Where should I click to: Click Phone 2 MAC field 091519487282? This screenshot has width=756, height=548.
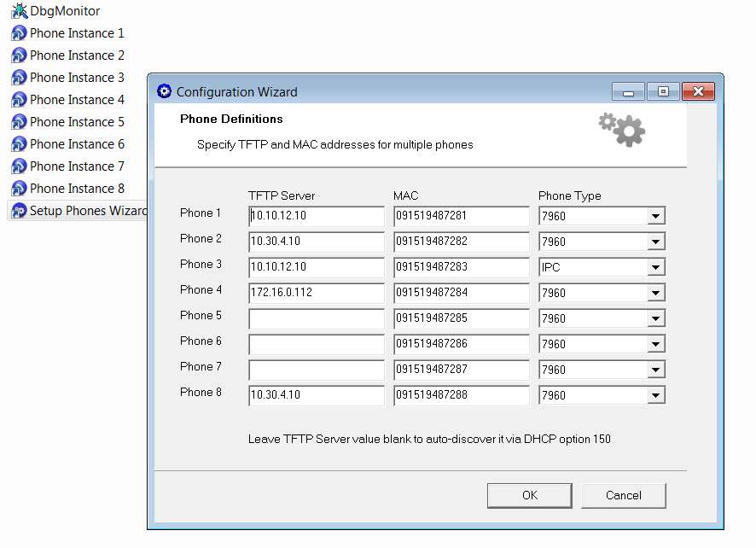click(x=462, y=242)
